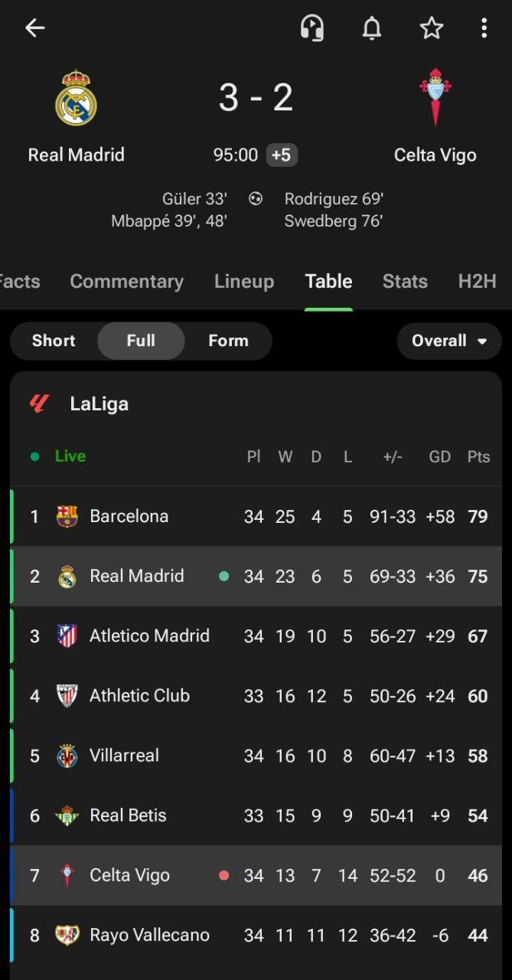Screen dimensions: 512x980
Task: Favorite this match with star icon
Action: click(432, 28)
